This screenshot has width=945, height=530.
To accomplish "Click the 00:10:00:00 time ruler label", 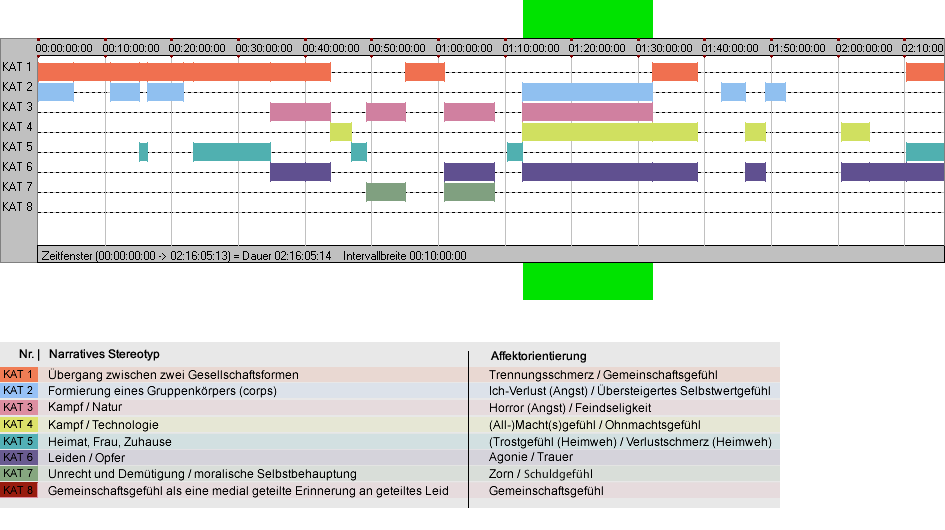I will click(x=131, y=48).
